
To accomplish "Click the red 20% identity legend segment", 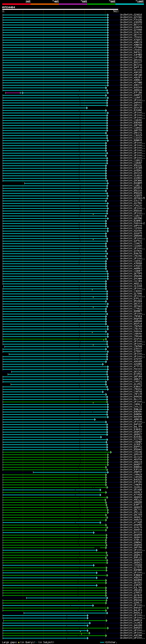I will [16, 4].
